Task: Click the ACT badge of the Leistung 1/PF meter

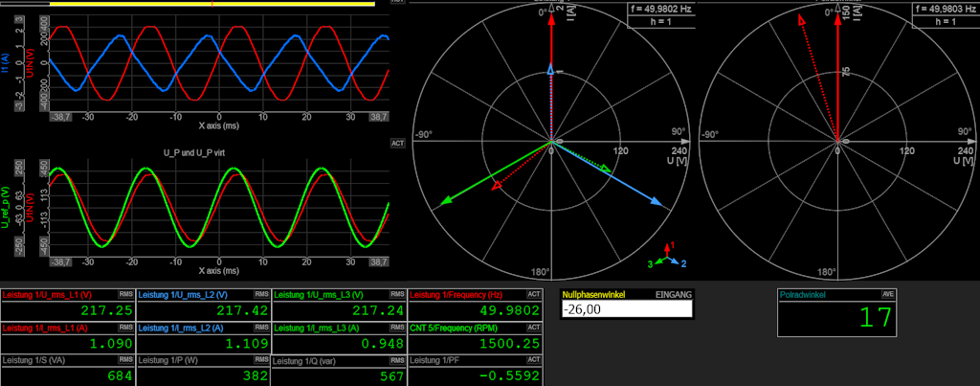Action: [x=534, y=360]
